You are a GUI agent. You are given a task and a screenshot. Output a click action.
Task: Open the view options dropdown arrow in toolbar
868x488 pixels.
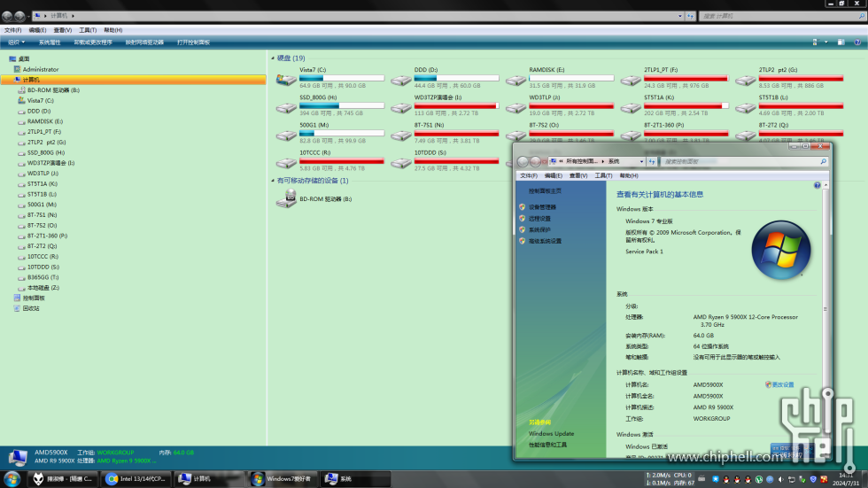click(825, 42)
